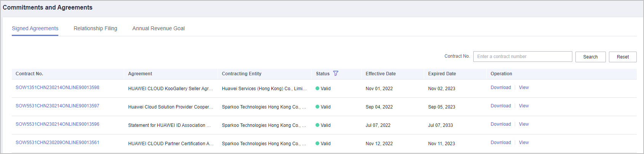Download the HUAWEI ID Association statement

point(500,124)
